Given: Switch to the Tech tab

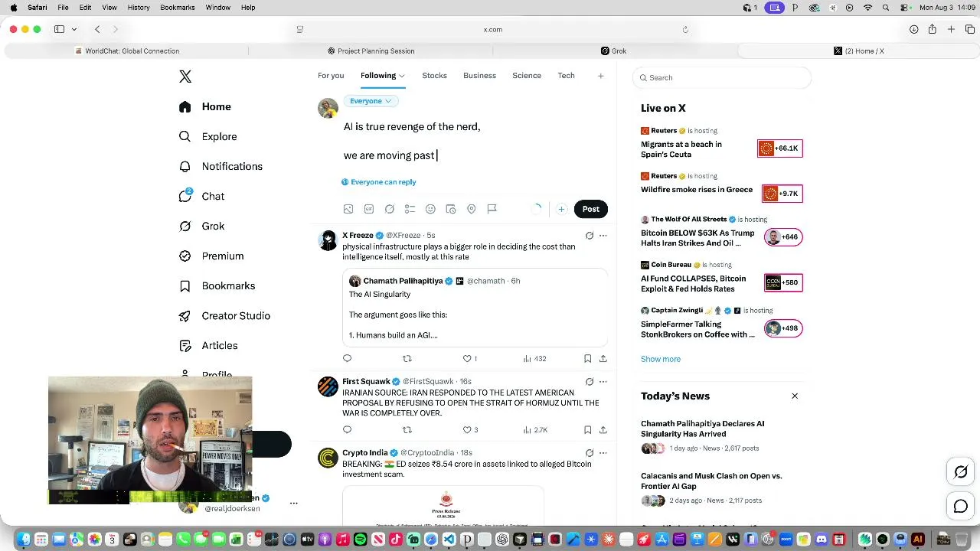Looking at the screenshot, I should (567, 76).
